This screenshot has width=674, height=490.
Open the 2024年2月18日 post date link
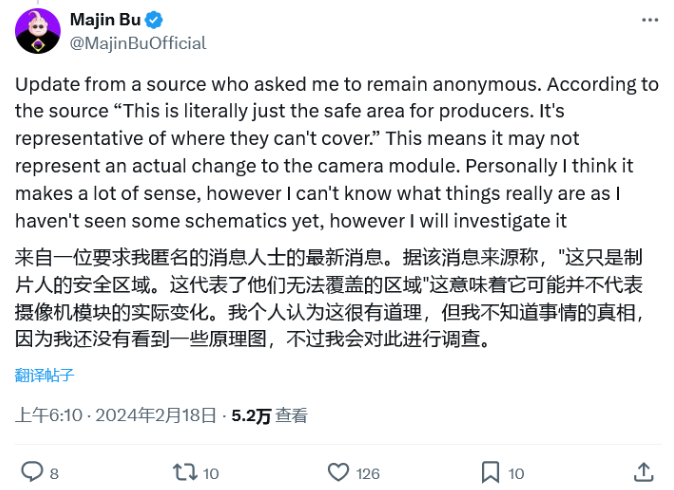pyautogui.click(x=159, y=416)
